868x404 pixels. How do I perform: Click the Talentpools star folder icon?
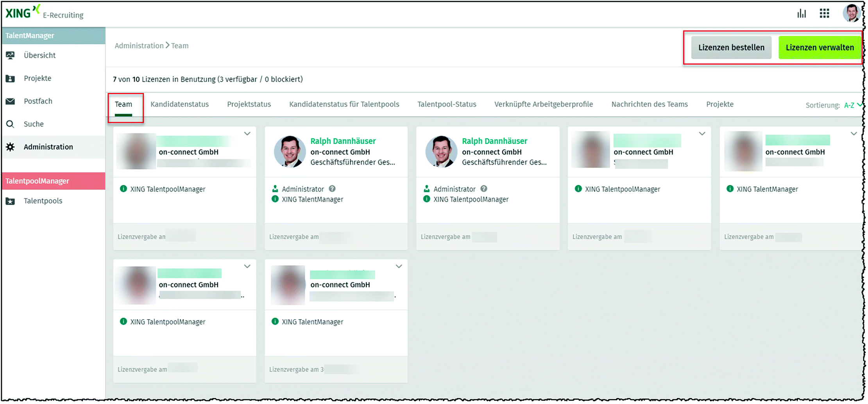pyautogui.click(x=11, y=201)
